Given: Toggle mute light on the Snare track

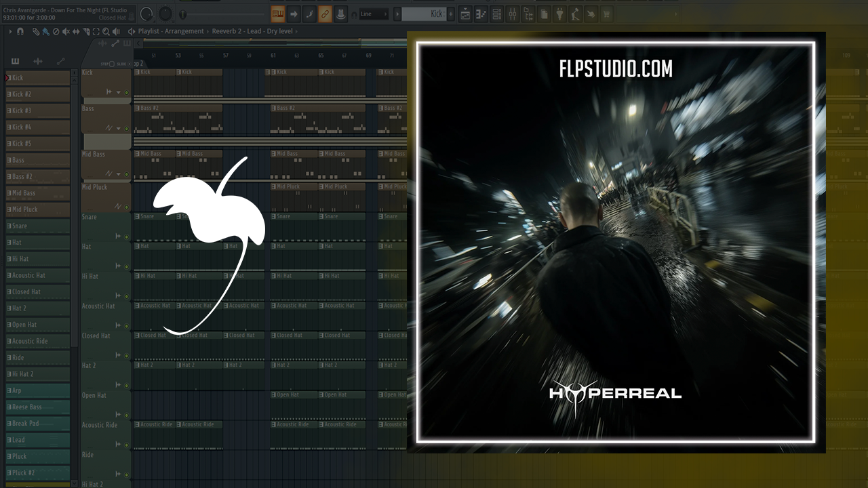Looking at the screenshot, I should click(x=126, y=237).
